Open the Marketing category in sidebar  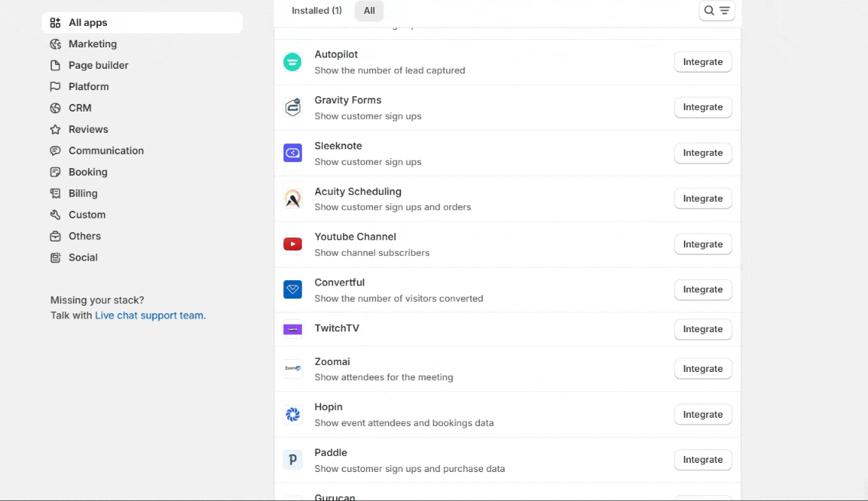click(92, 44)
